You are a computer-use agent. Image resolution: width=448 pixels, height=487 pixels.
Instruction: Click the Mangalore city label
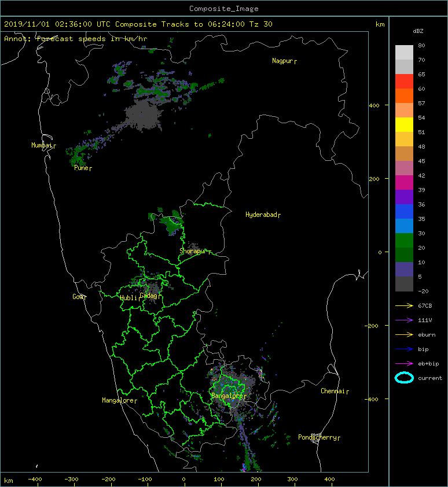coord(119,400)
